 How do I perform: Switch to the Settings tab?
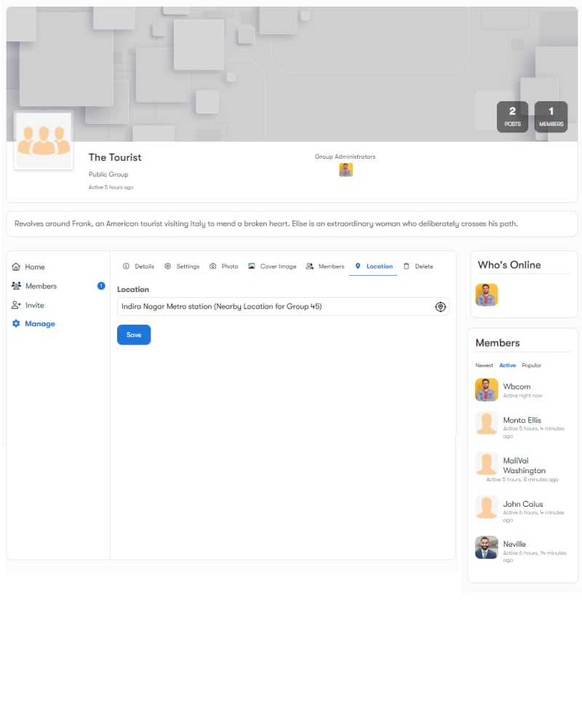click(182, 266)
